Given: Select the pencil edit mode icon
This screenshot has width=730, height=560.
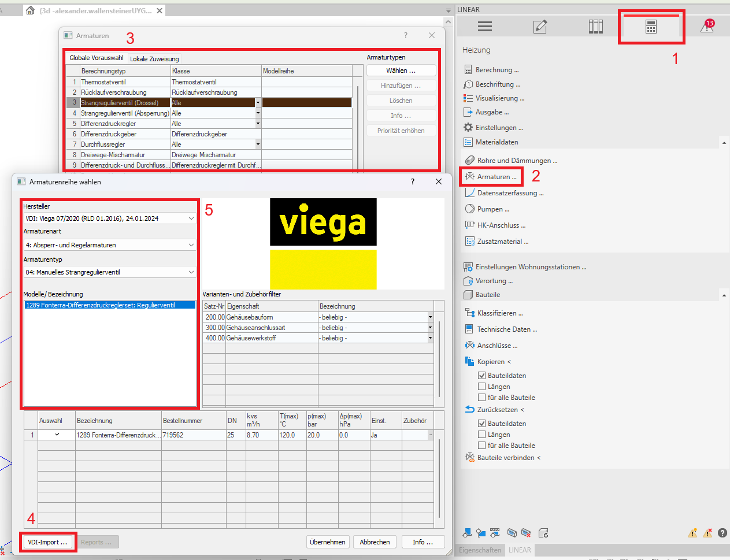Looking at the screenshot, I should pos(540,26).
